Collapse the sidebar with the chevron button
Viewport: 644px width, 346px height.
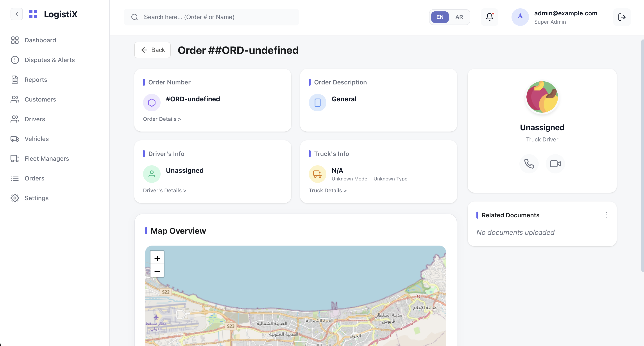pos(16,14)
